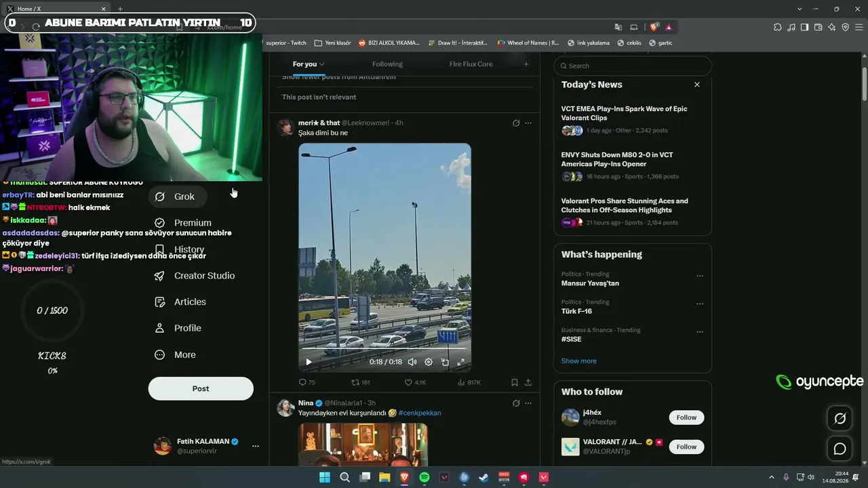Open account menu for Fatih KALAMAN
This screenshot has width=868, height=488.
point(206,446)
